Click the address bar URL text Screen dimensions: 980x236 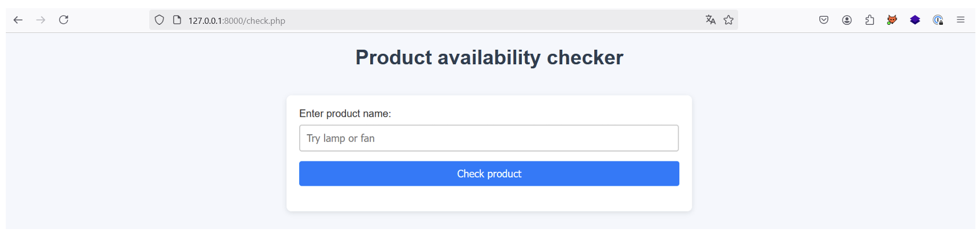pyautogui.click(x=237, y=21)
